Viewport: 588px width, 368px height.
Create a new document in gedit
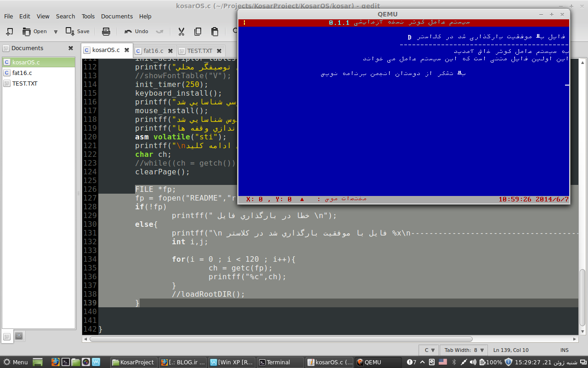pos(9,31)
